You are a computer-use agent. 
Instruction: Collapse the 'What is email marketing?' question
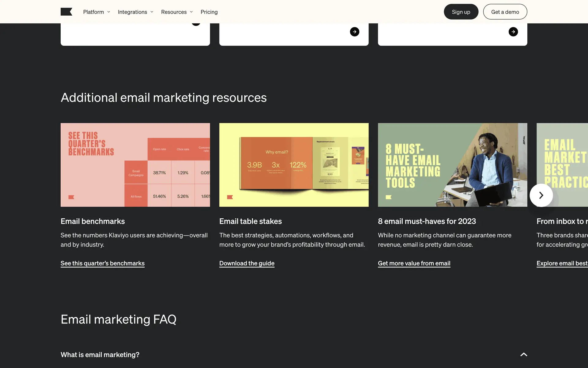pos(524,355)
